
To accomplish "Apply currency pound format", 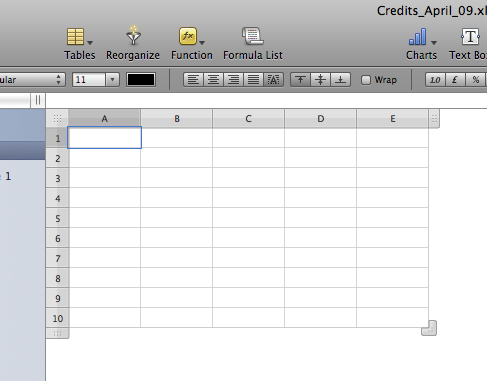I will [455, 80].
